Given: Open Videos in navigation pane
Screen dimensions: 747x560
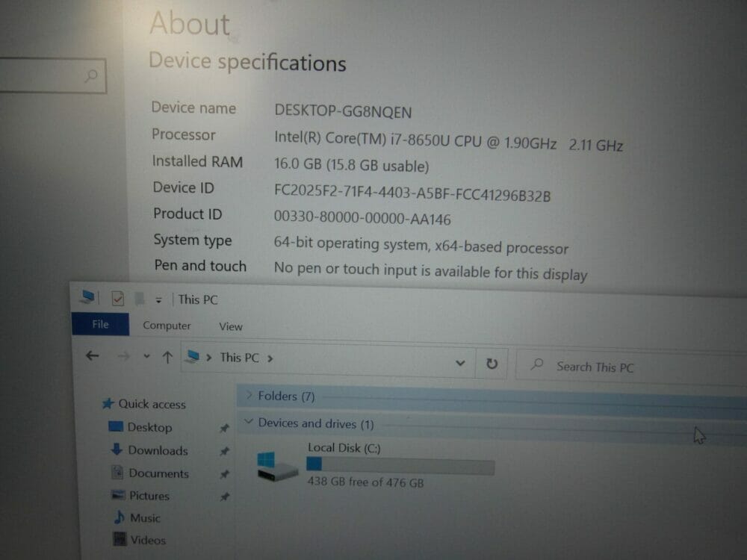Looking at the screenshot, I should 148,540.
